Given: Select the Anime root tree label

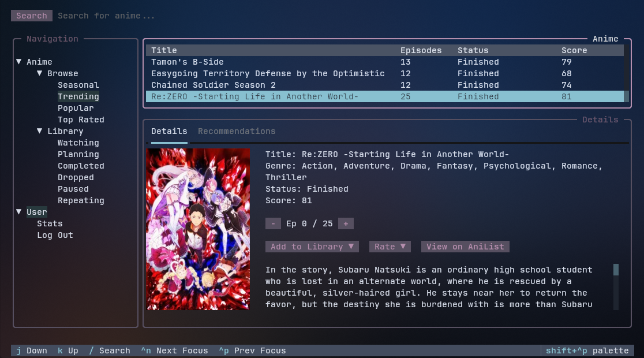Looking at the screenshot, I should click(39, 62).
